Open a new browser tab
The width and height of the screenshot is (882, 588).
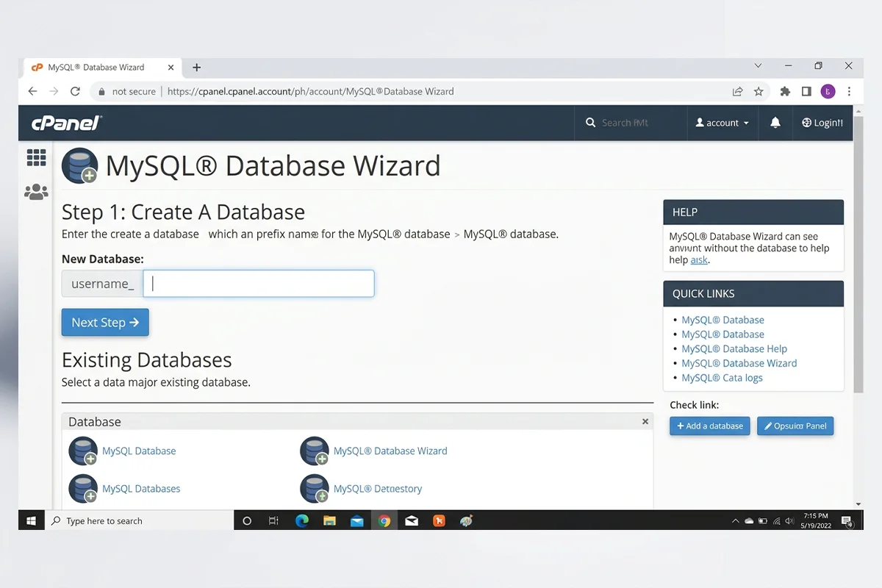tap(196, 68)
